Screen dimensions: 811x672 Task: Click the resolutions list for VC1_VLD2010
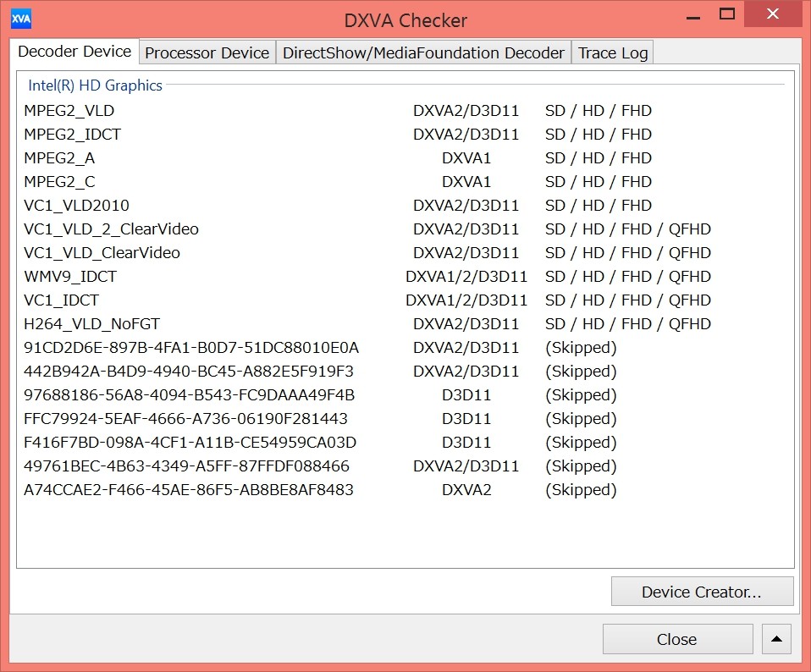coord(599,206)
